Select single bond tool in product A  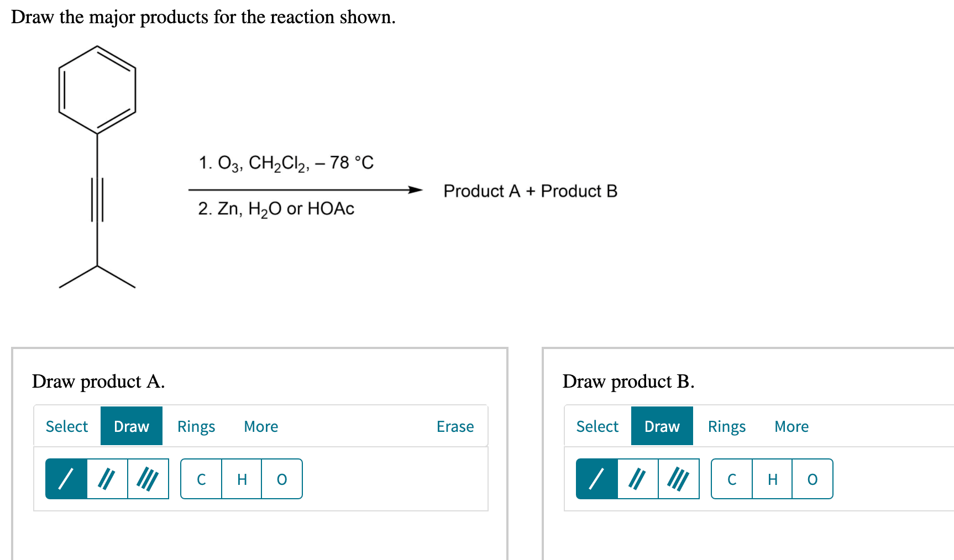click(x=66, y=479)
